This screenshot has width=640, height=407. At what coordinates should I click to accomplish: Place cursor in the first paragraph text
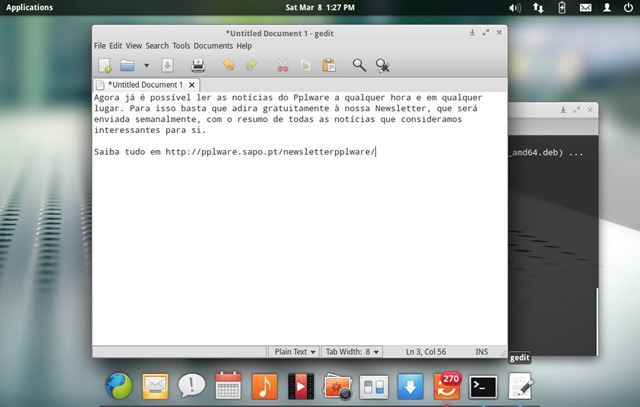click(x=288, y=114)
